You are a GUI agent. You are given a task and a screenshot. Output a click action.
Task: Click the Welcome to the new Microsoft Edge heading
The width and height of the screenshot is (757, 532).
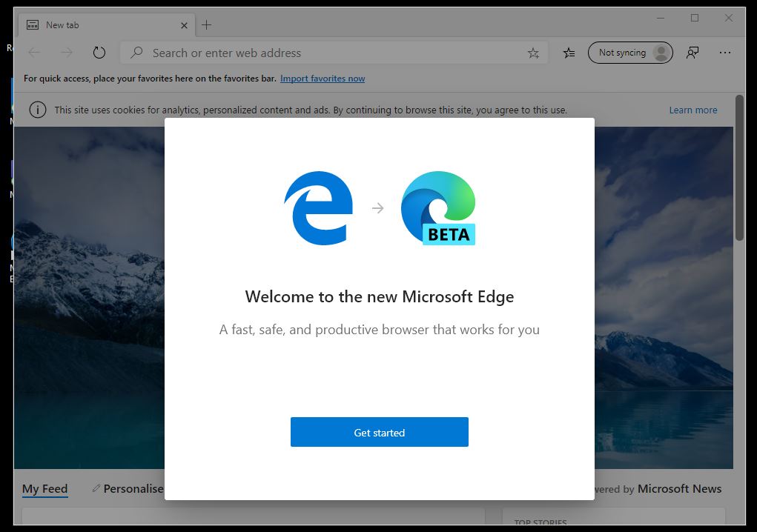(380, 296)
